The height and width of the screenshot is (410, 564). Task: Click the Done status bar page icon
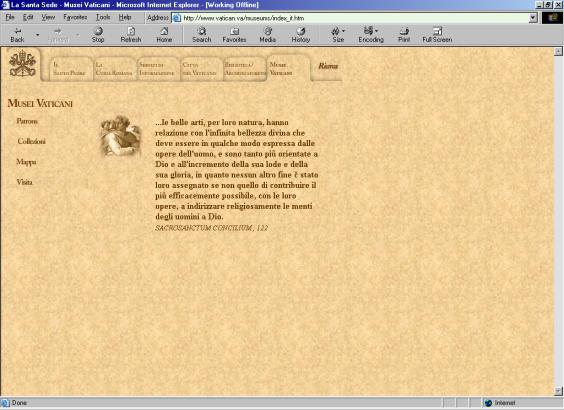[x=6, y=403]
